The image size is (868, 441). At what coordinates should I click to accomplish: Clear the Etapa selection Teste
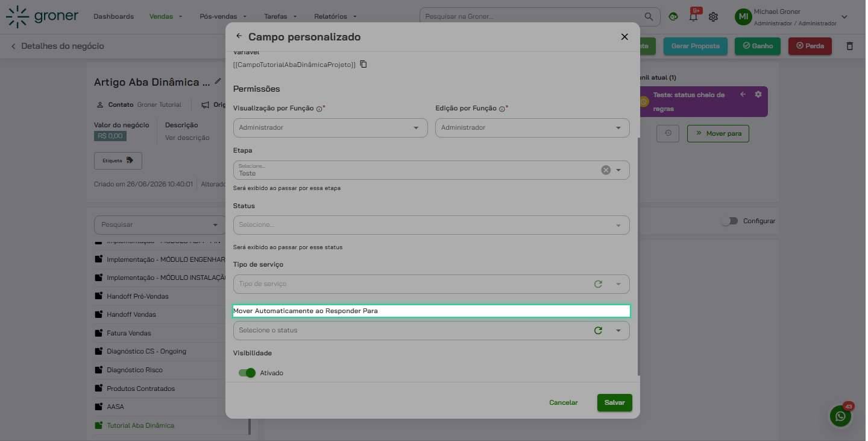[x=606, y=170]
